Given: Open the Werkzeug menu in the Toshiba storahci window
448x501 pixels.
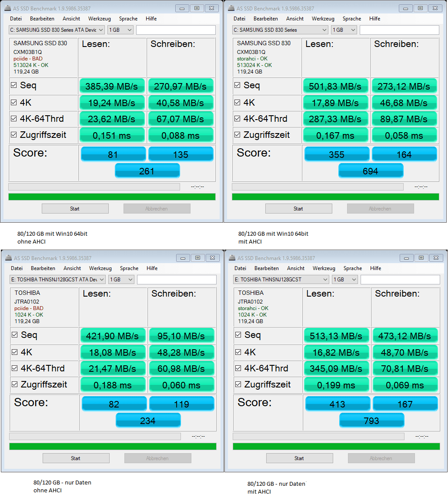Looking at the screenshot, I should tap(324, 268).
